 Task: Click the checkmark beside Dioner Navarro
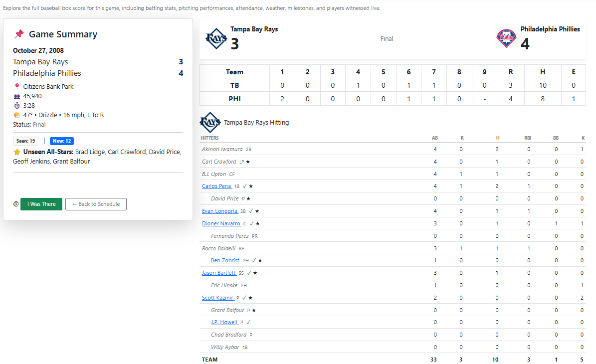(x=252, y=223)
